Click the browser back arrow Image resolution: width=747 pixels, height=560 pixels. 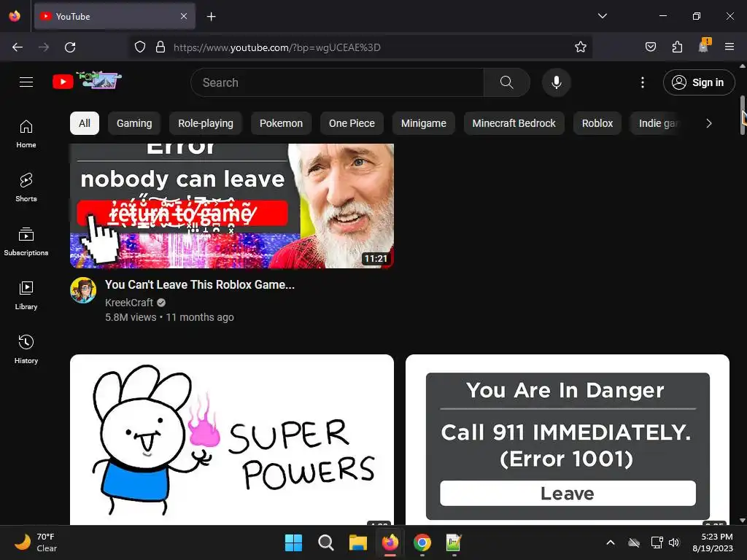18,47
